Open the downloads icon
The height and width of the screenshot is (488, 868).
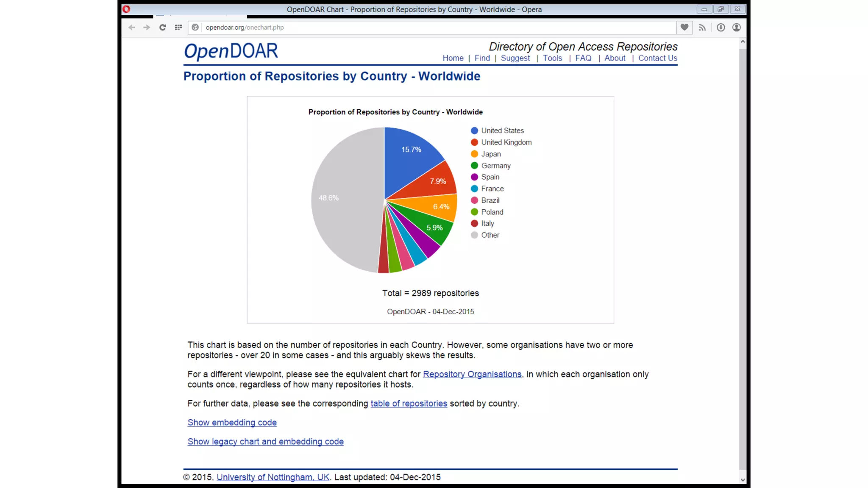(x=721, y=28)
